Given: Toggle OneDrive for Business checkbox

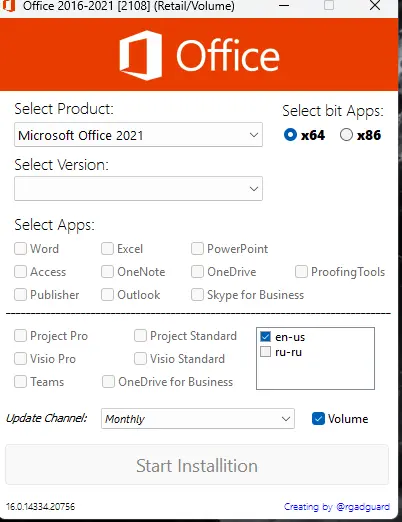Looking at the screenshot, I should pyautogui.click(x=108, y=381).
